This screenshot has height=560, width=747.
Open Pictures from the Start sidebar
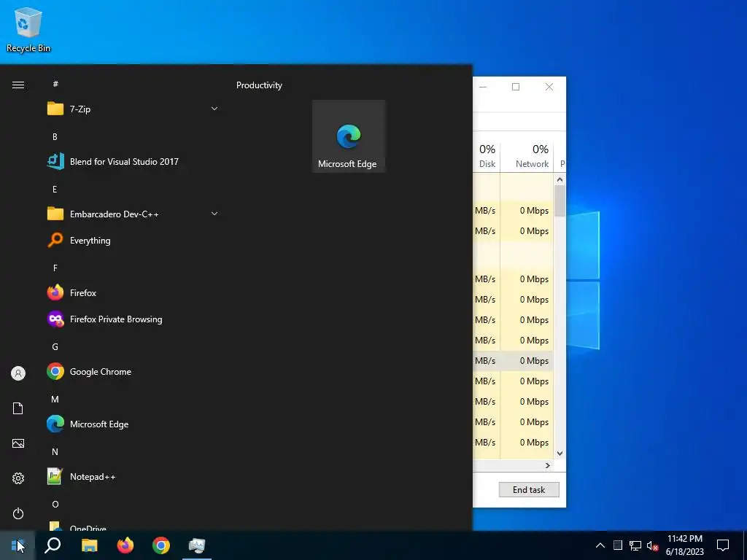[x=18, y=443]
